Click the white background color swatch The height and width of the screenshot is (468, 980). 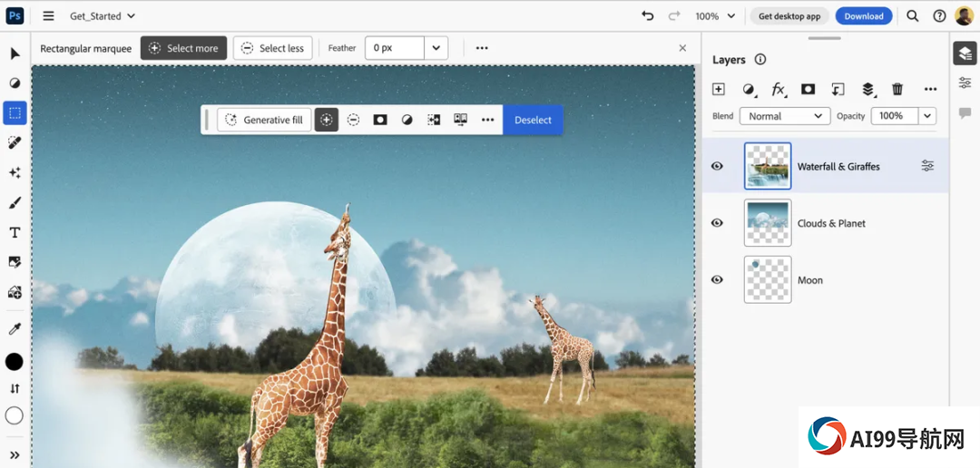click(x=15, y=415)
